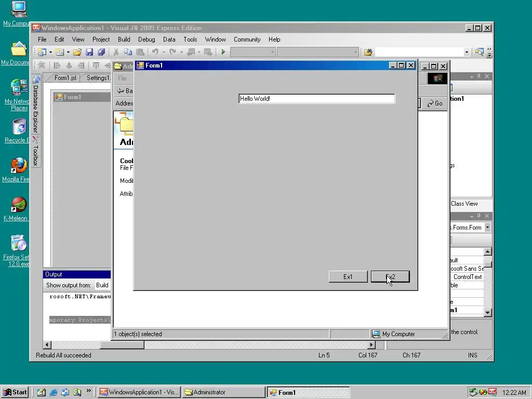Open the Properties object selector dropdown
Image resolution: width=532 pixels, height=399 pixels.
(487, 227)
